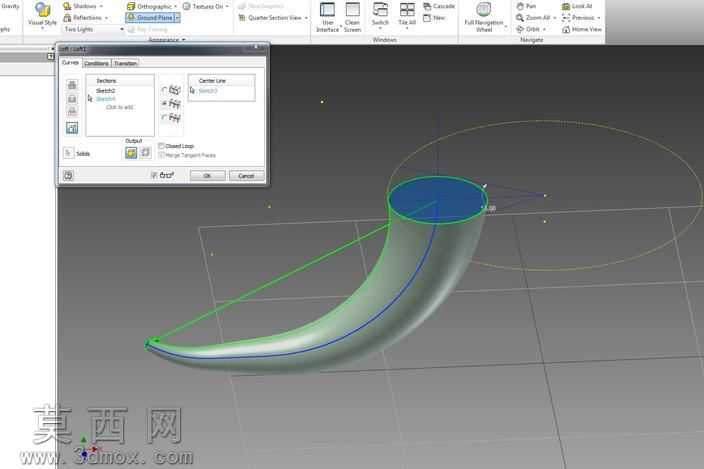Select Sketch4 in Sections list
The width and height of the screenshot is (704, 469).
coord(106,99)
